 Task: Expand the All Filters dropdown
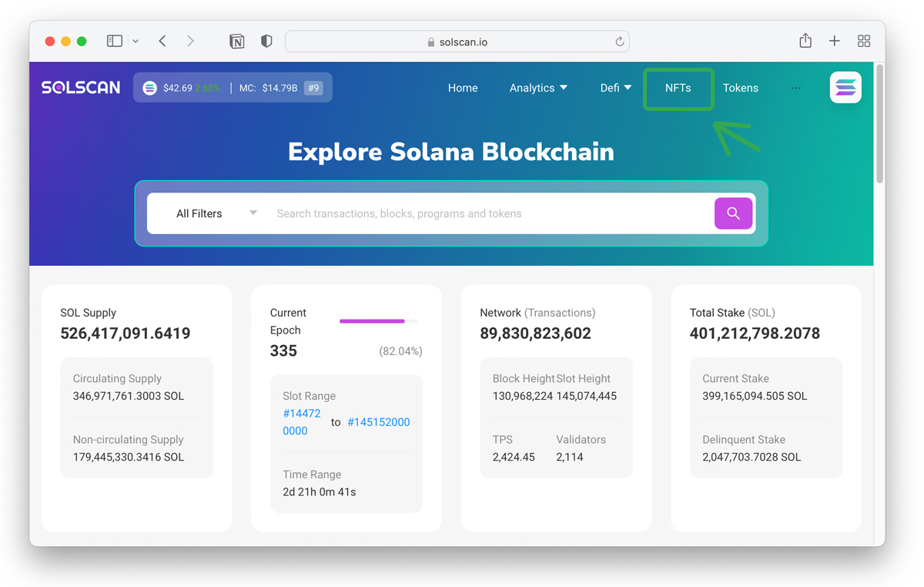click(x=216, y=213)
